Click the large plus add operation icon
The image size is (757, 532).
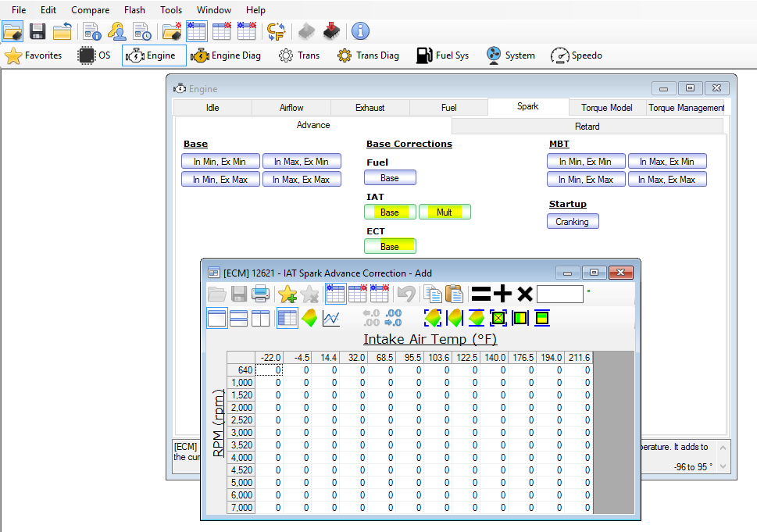pyautogui.click(x=502, y=294)
